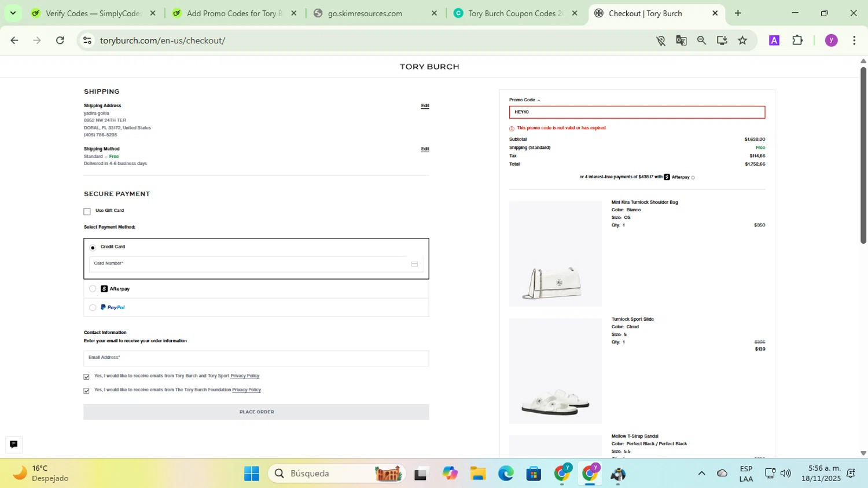Open the Copilot taskbar icon
The height and width of the screenshot is (488, 868).
pos(450,474)
